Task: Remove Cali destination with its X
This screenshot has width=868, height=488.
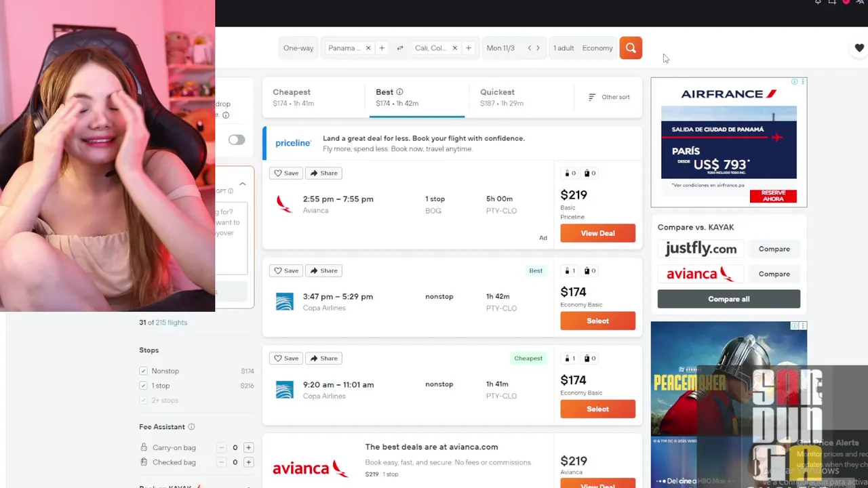Action: [x=455, y=48]
